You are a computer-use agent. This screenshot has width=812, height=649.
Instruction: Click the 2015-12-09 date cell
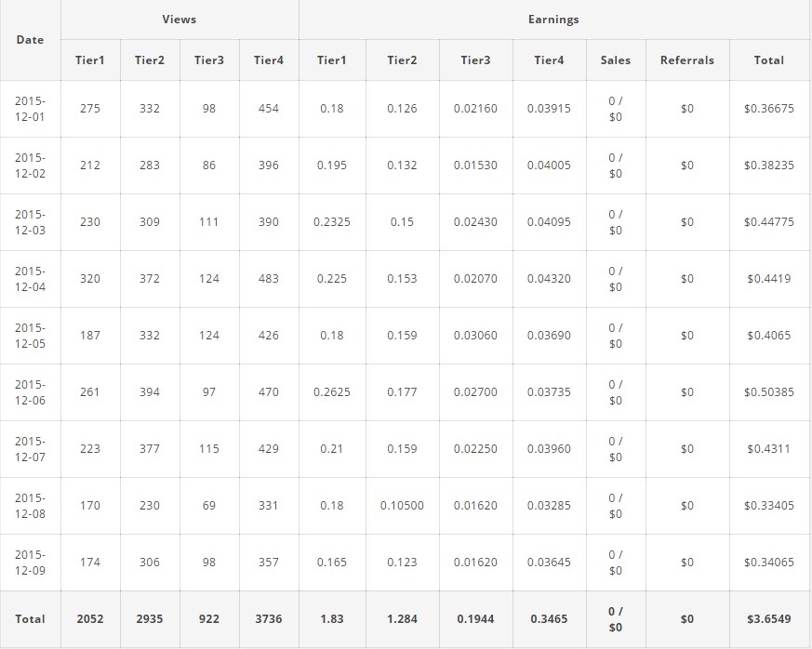click(30, 563)
